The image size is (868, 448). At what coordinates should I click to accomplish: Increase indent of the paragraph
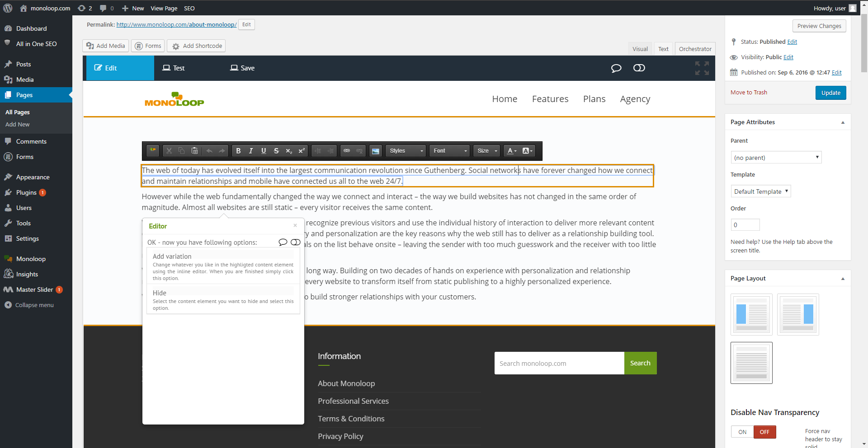330,151
